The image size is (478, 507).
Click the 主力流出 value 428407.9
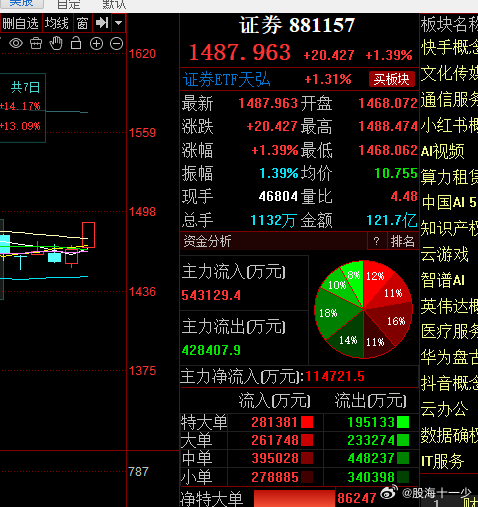tap(211, 350)
